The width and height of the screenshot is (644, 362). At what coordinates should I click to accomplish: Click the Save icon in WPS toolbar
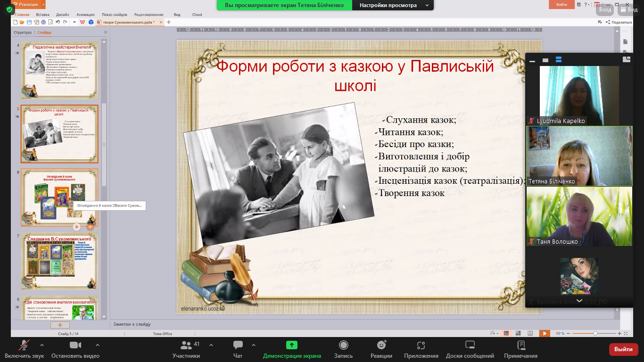[29, 22]
